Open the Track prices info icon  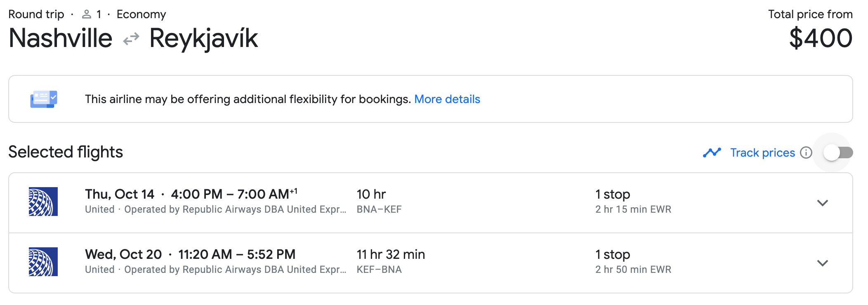806,152
